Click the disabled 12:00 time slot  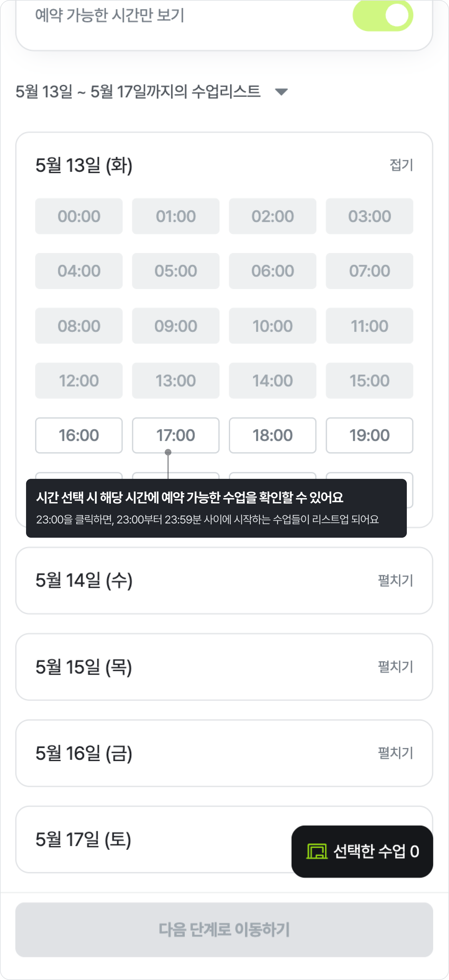(x=79, y=380)
